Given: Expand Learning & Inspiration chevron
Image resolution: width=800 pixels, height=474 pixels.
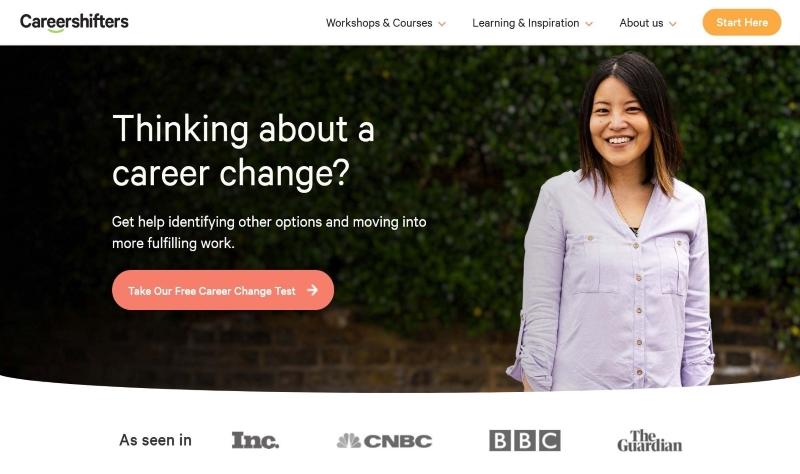Looking at the screenshot, I should click(589, 24).
